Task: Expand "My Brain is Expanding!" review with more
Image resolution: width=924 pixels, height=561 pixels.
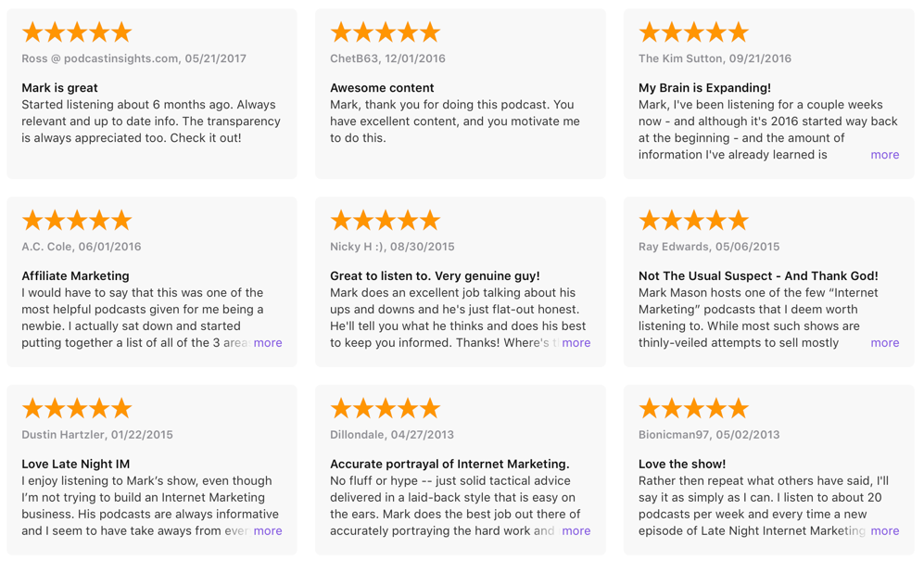Action: point(884,155)
